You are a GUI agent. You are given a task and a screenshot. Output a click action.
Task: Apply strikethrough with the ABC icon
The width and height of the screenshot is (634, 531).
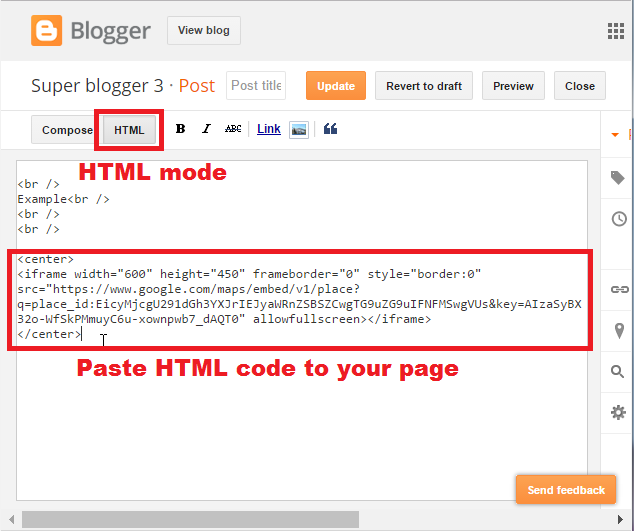pos(233,129)
